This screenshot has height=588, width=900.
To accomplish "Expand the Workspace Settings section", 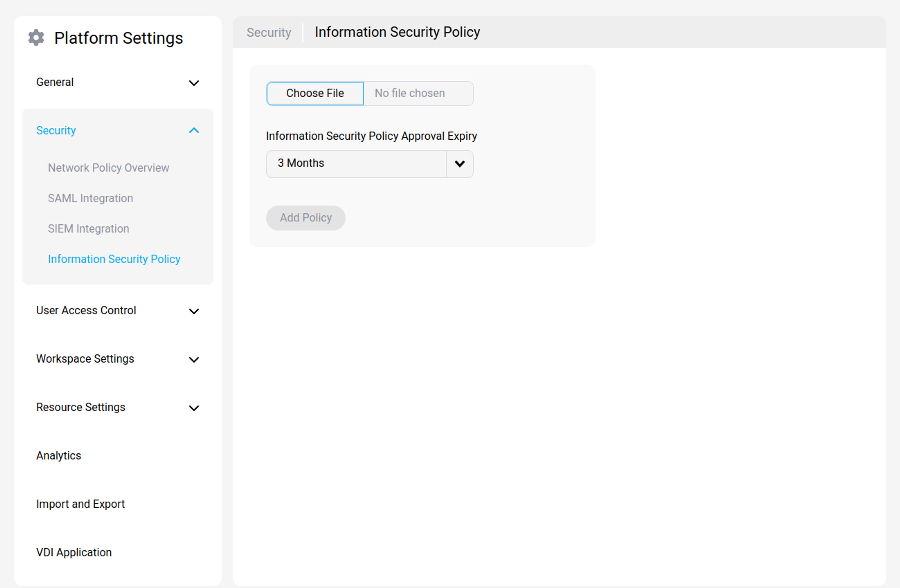I will [x=194, y=359].
